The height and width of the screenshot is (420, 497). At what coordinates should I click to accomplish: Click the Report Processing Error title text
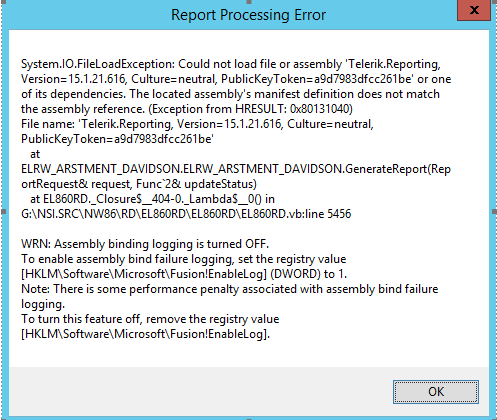pyautogui.click(x=248, y=15)
